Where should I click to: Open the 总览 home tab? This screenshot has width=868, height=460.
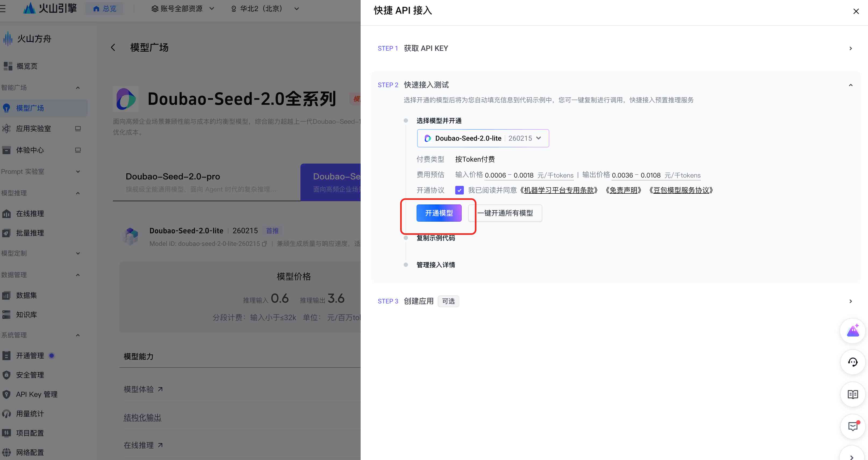(105, 8)
